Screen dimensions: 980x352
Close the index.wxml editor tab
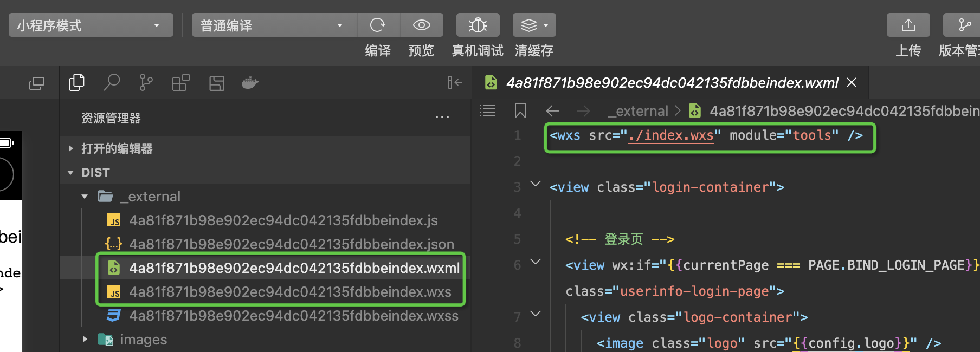[852, 82]
